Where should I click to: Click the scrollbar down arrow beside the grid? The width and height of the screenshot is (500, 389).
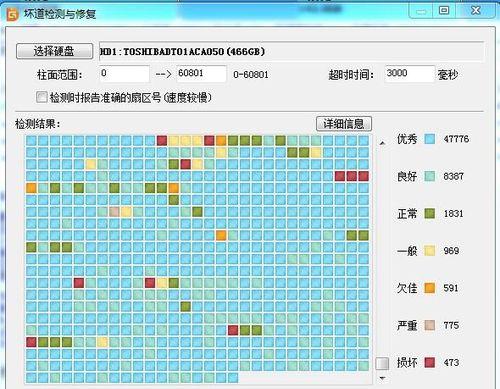382,378
